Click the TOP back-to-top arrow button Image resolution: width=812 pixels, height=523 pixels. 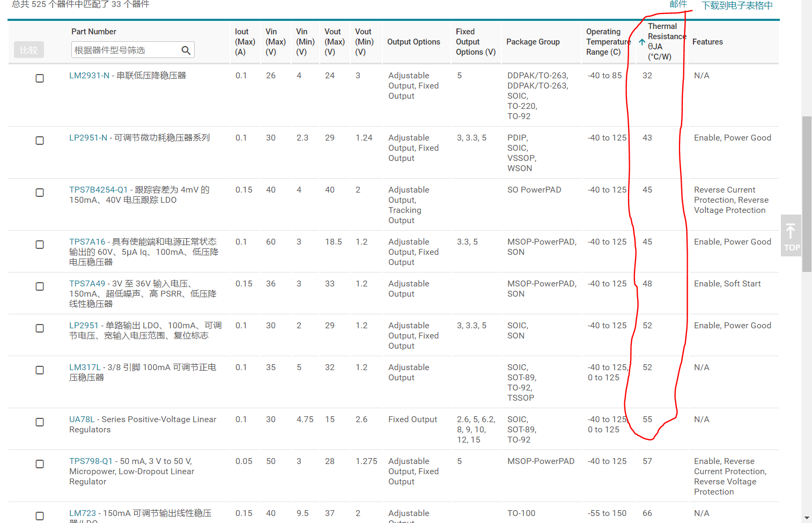(x=791, y=235)
